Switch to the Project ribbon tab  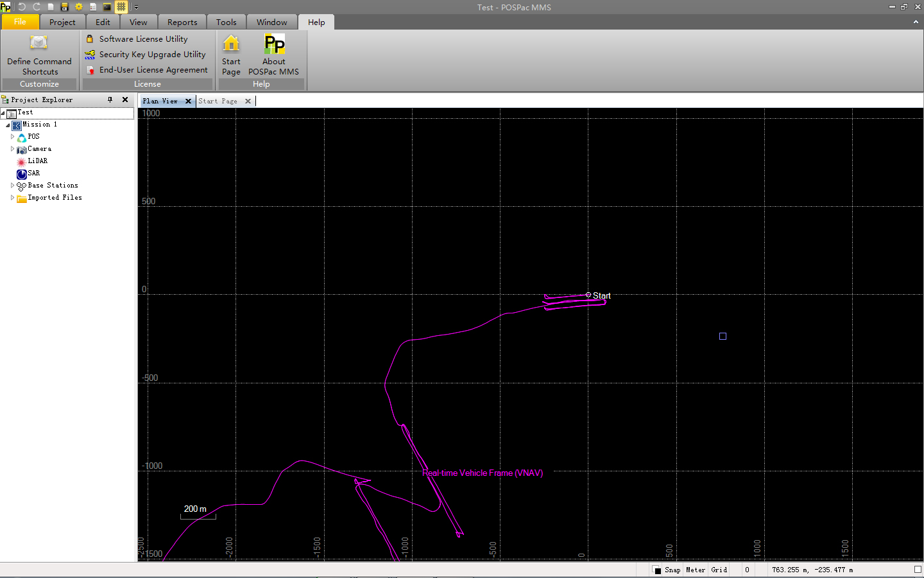62,22
